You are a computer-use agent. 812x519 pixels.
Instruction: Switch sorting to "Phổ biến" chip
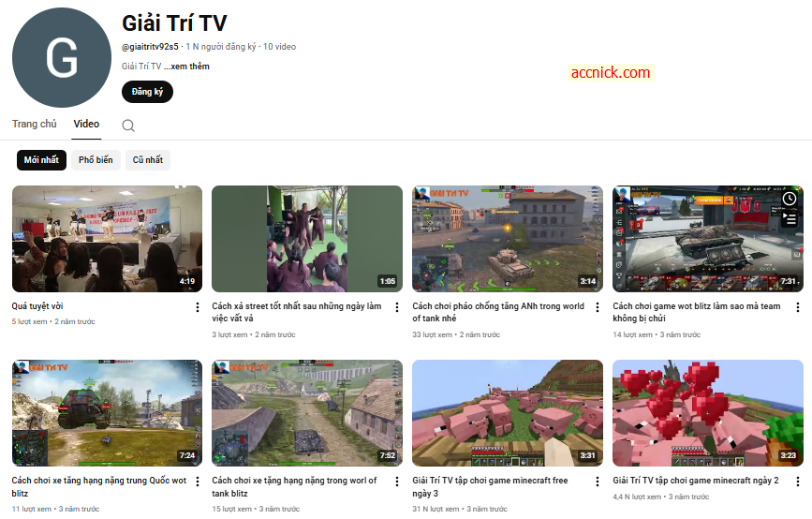96,160
